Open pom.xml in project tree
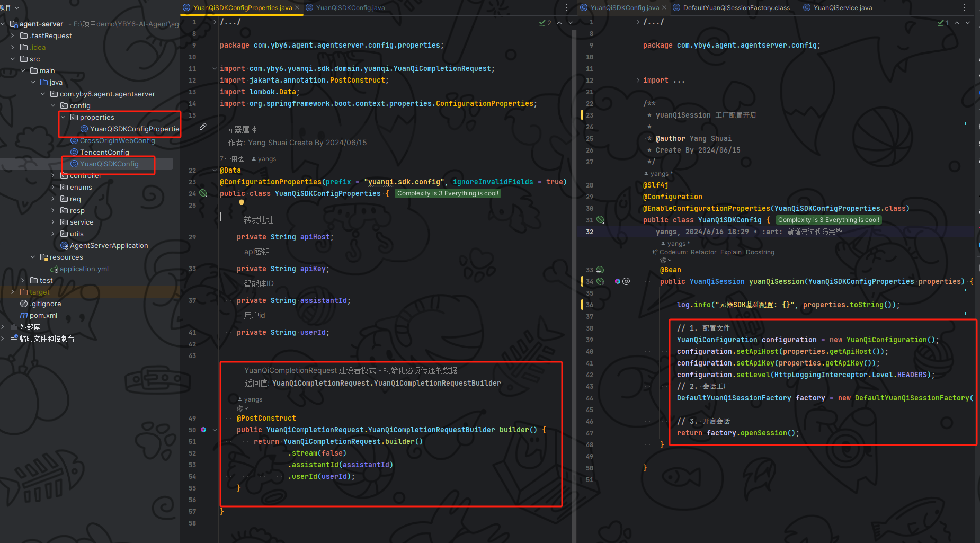Screen dimensions: 980x543 (39, 315)
